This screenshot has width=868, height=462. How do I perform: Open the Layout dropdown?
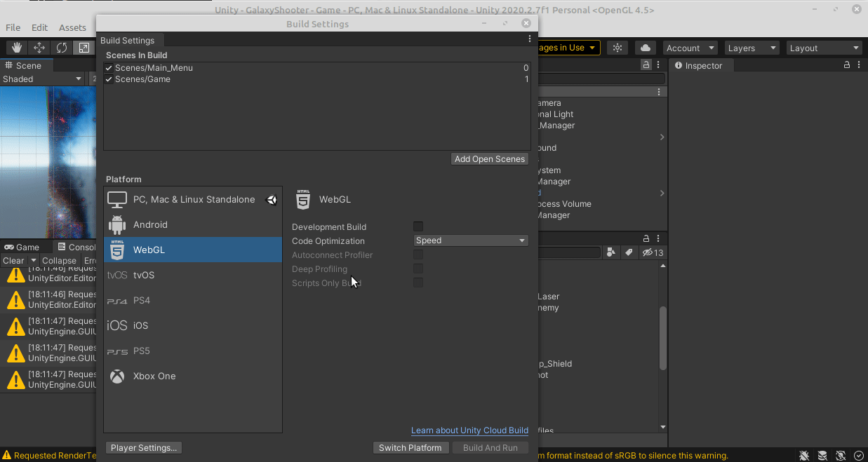tap(824, 48)
